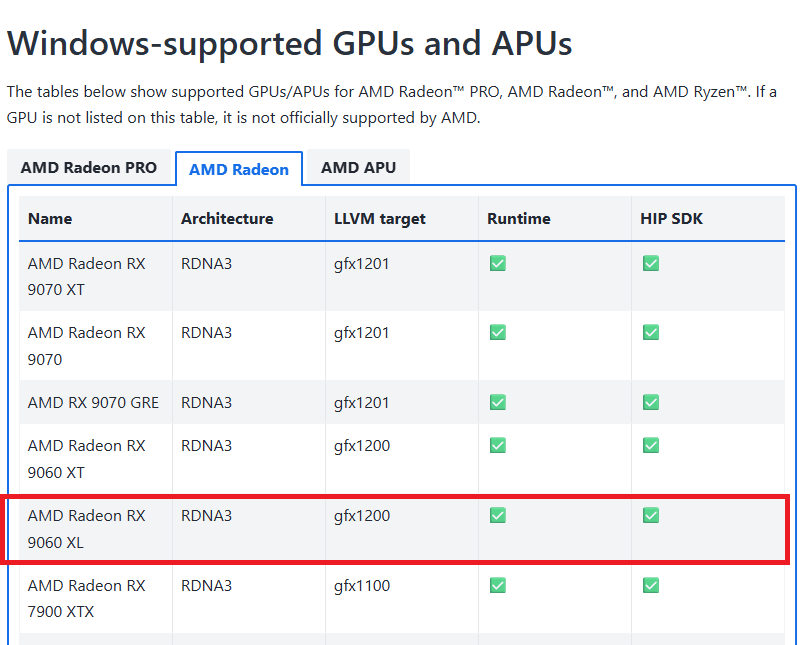Switch to the AMD Radeon PRO tab
The width and height of the screenshot is (803, 645).
89,168
